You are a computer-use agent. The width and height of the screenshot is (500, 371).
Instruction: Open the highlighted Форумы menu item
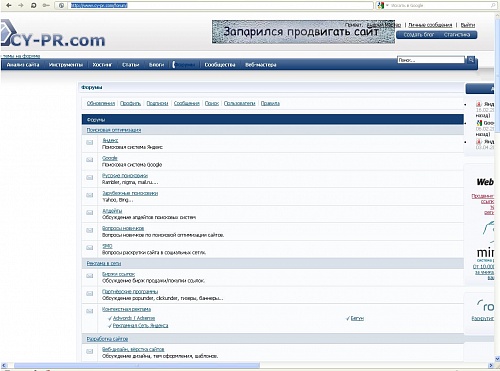(x=185, y=65)
